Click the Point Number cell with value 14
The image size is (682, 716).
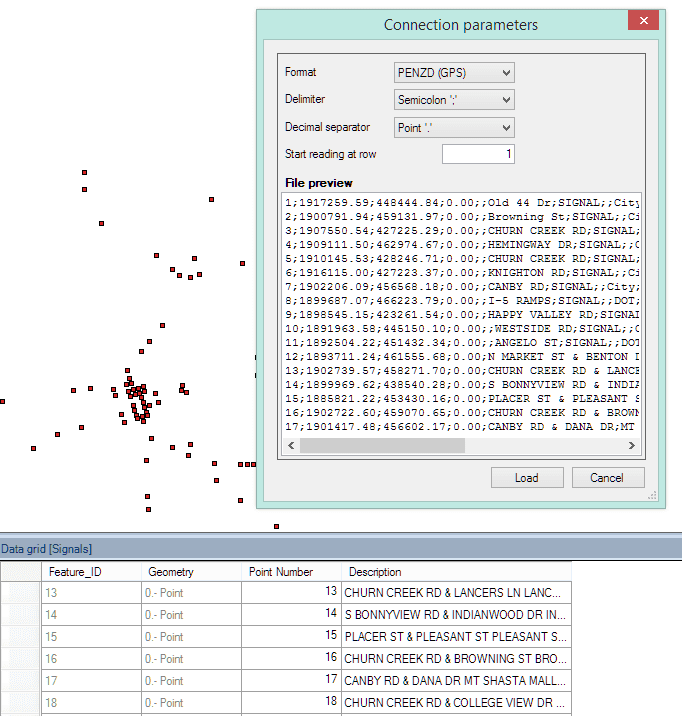click(x=291, y=615)
